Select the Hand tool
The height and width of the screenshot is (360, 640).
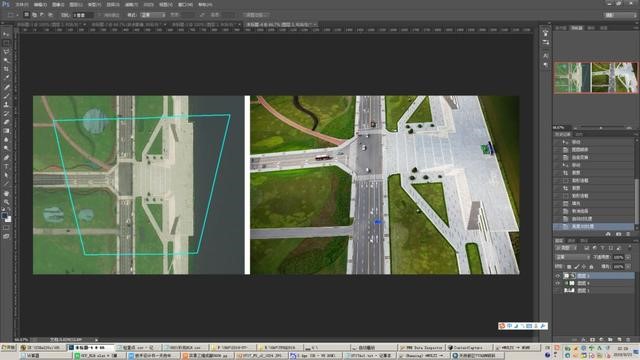click(x=6, y=193)
